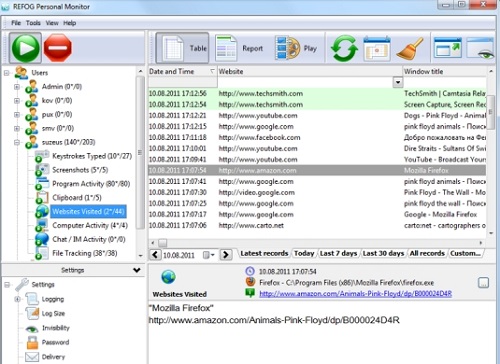The width and height of the screenshot is (500, 364).
Task: Open Chat / IM Activity log
Action: coord(89,239)
